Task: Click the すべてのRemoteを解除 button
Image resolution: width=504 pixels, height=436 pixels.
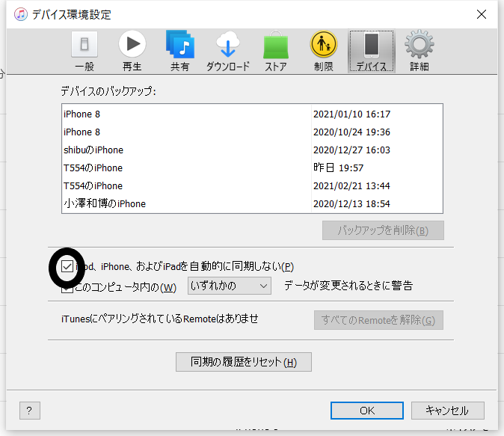Action: pyautogui.click(x=378, y=320)
